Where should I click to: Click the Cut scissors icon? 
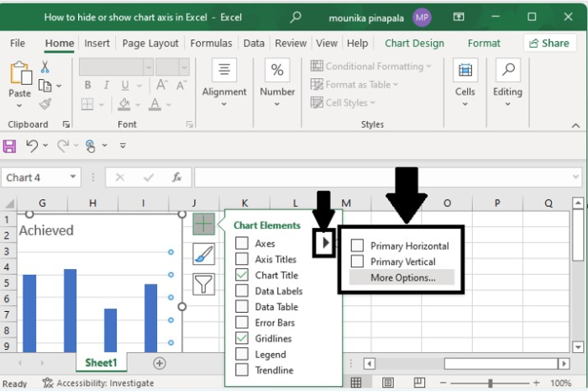[x=45, y=67]
